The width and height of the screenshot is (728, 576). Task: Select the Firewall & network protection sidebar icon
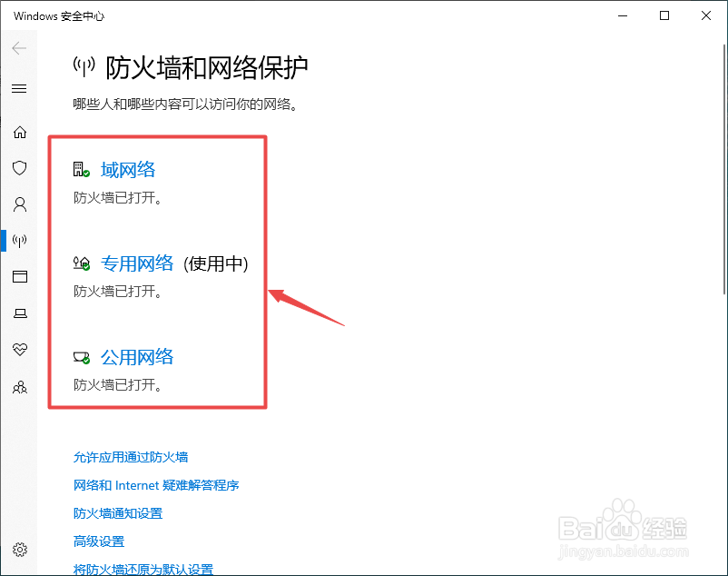(x=20, y=241)
